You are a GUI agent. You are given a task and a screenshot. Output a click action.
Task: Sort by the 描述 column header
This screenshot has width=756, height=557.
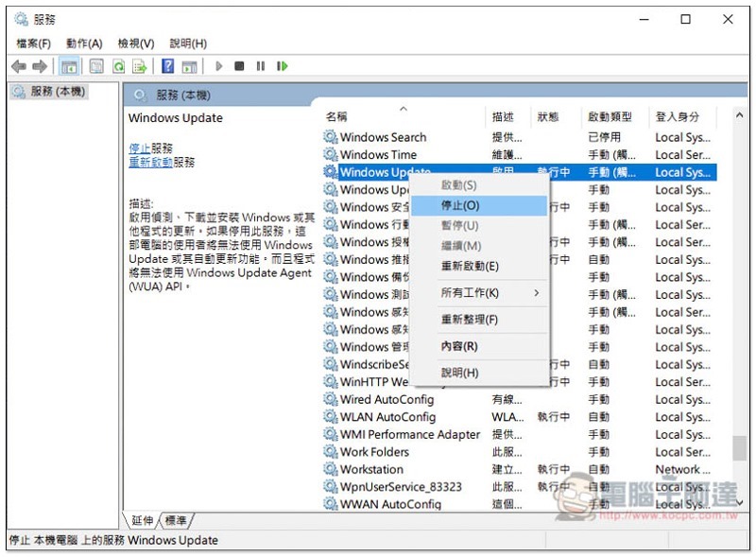(508, 117)
